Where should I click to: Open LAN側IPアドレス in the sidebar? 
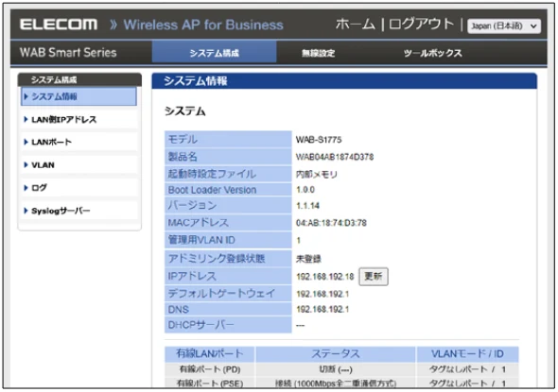[x=78, y=119]
